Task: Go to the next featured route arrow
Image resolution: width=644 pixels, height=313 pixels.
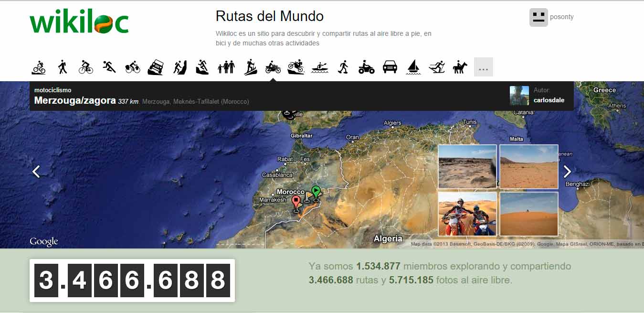Action: coord(567,171)
